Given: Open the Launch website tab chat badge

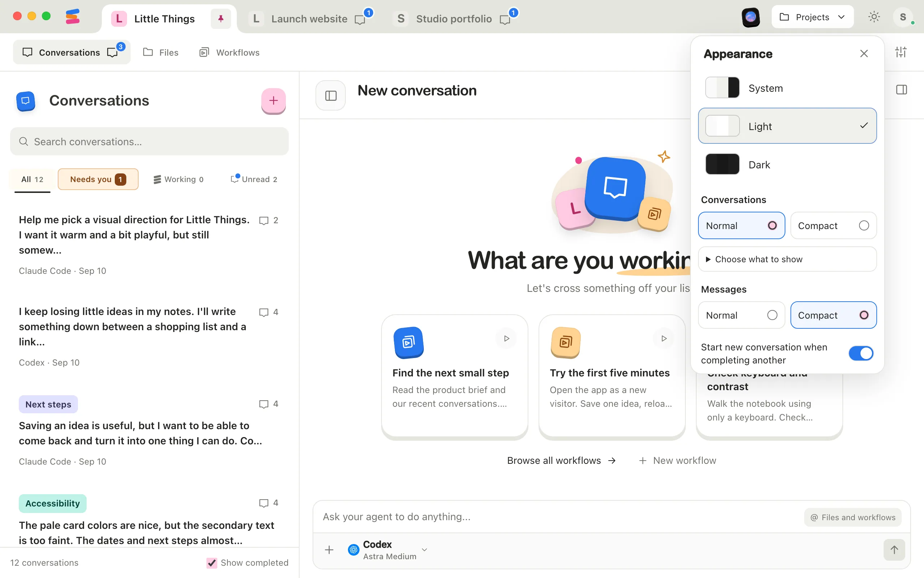Looking at the screenshot, I should (x=363, y=17).
